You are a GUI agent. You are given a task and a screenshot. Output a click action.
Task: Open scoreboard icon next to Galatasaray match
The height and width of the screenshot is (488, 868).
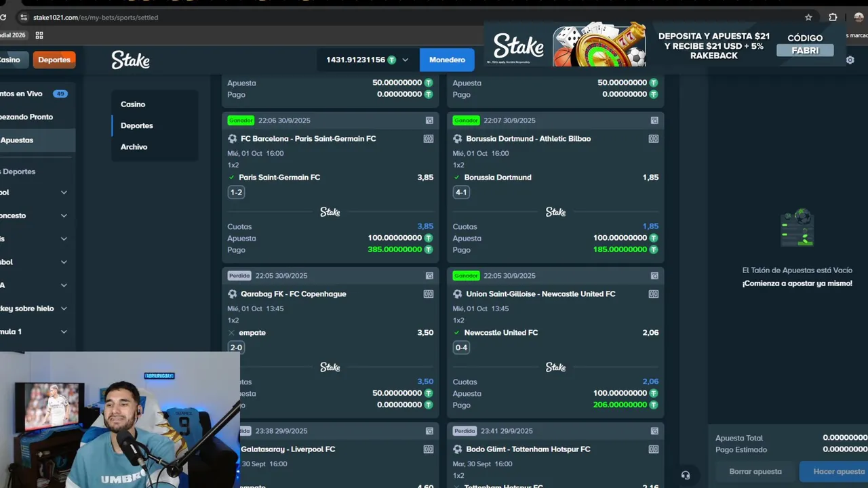(x=429, y=449)
